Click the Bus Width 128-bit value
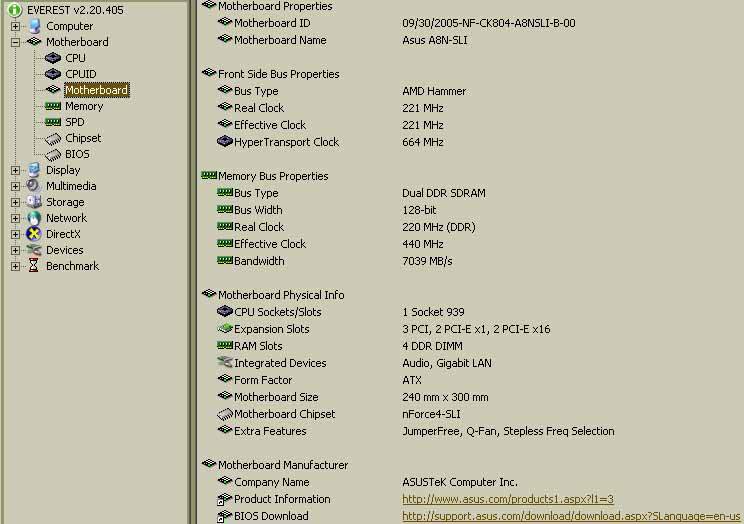 coord(419,210)
